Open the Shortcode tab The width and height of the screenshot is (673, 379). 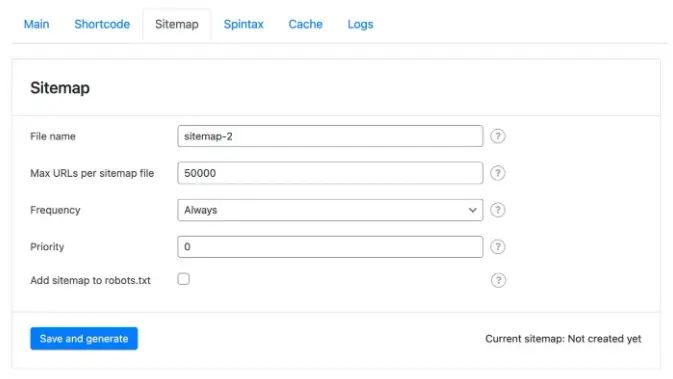click(102, 24)
